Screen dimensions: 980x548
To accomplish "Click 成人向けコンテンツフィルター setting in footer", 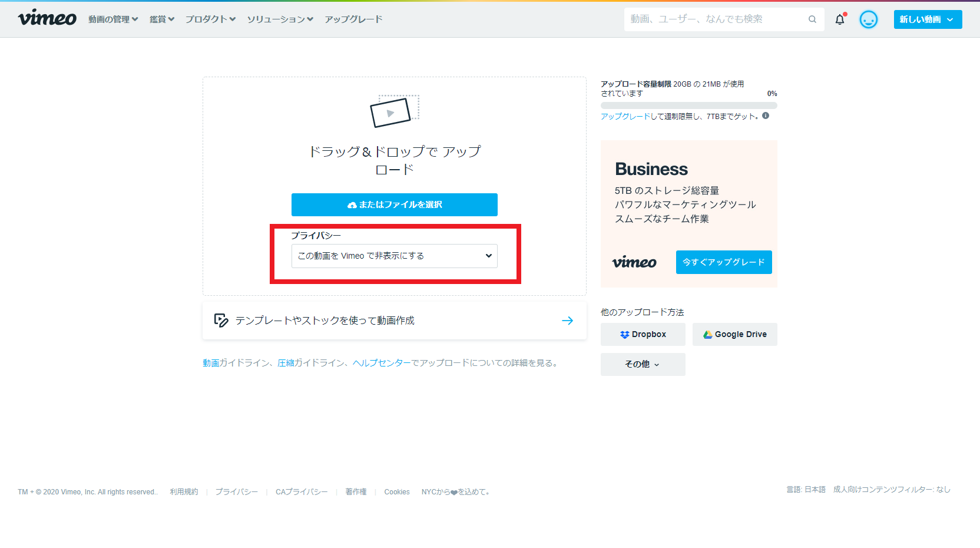I will (892, 490).
